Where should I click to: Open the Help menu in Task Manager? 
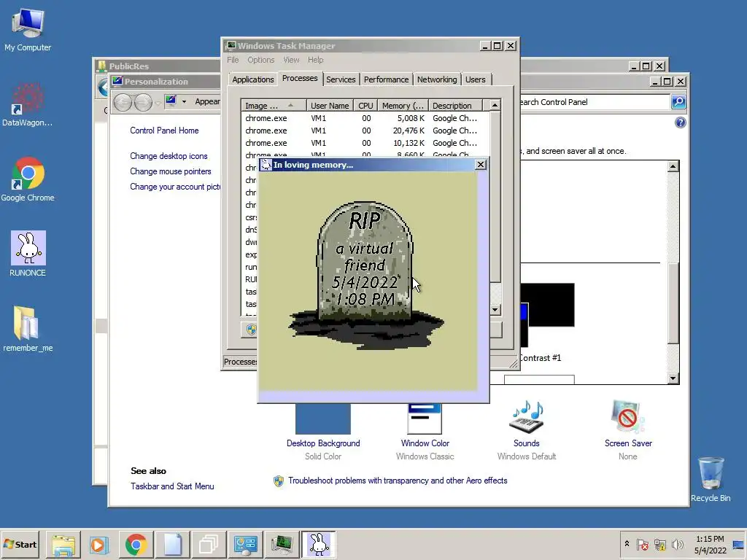pyautogui.click(x=315, y=60)
